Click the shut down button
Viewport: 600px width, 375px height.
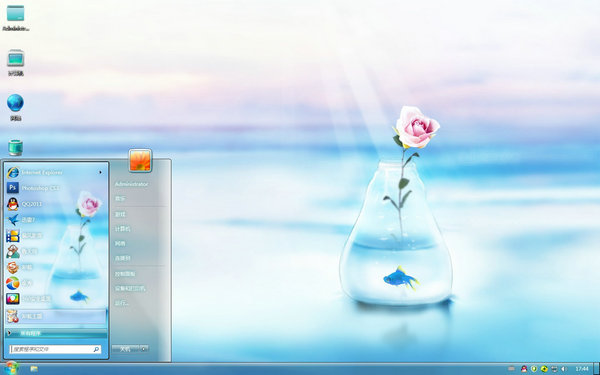[126, 349]
